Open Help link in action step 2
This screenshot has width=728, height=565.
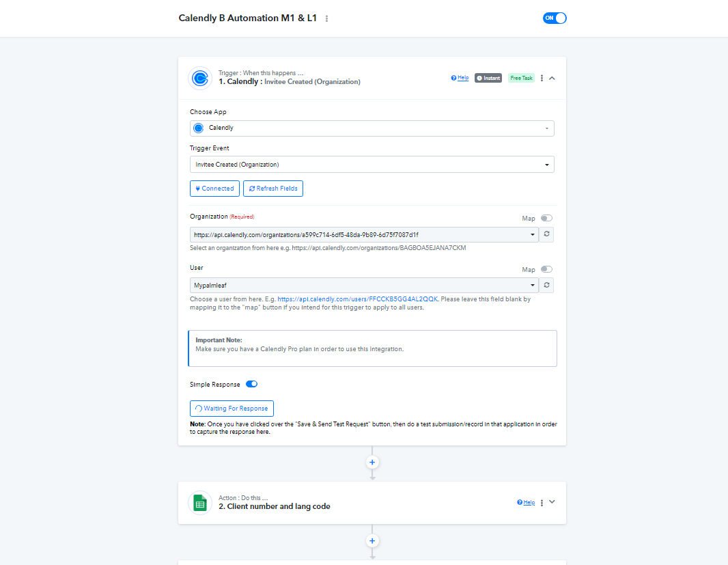click(x=526, y=502)
